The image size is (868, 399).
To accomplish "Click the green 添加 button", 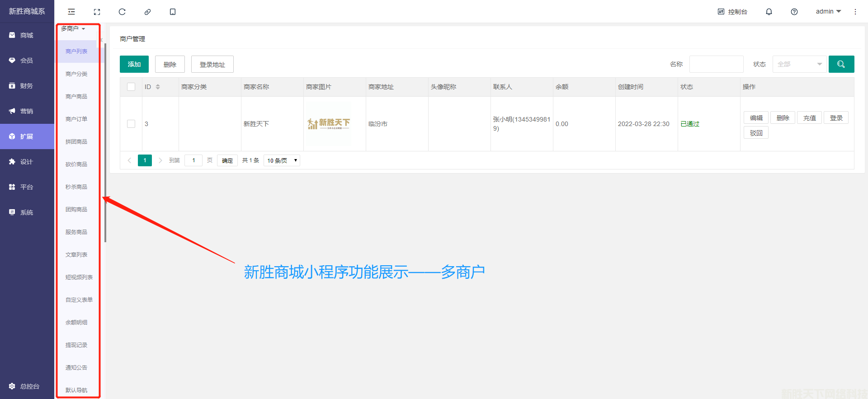I will pyautogui.click(x=134, y=64).
